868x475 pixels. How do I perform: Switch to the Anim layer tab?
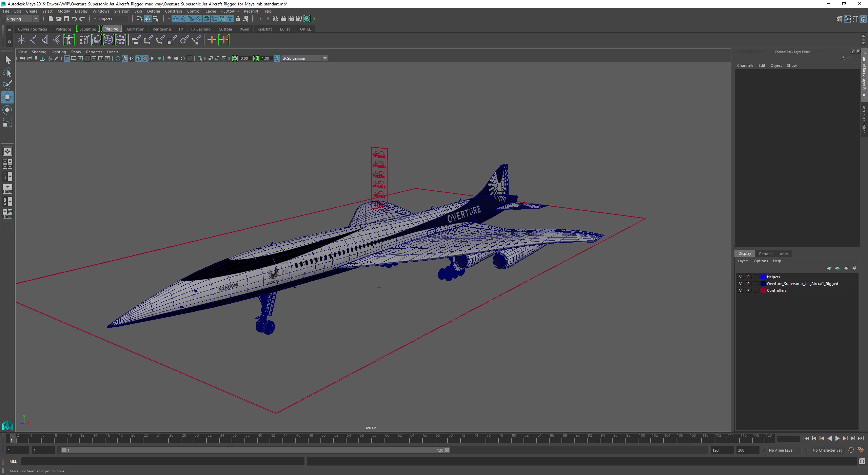[x=784, y=254]
